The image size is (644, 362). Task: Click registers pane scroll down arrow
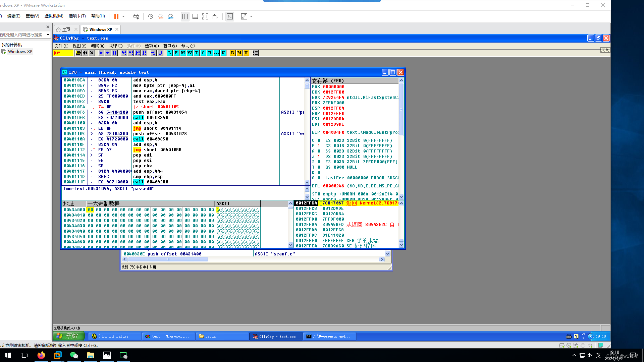[401, 197]
